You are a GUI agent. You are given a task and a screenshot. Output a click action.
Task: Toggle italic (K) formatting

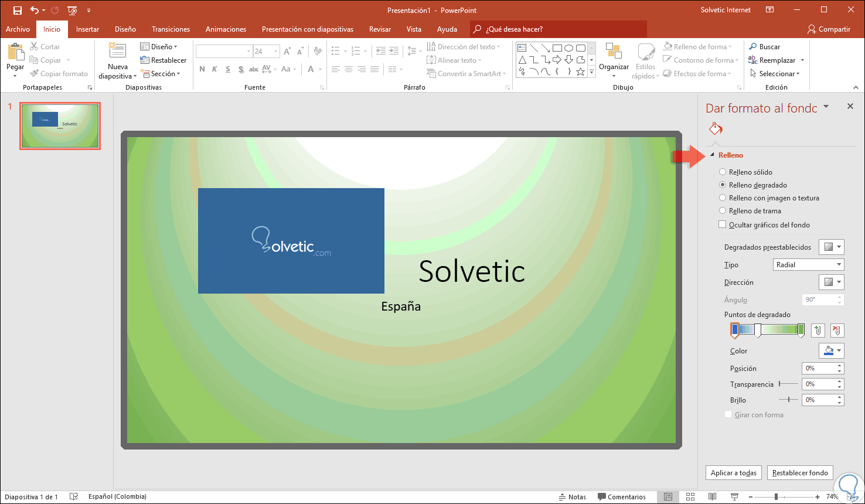214,69
